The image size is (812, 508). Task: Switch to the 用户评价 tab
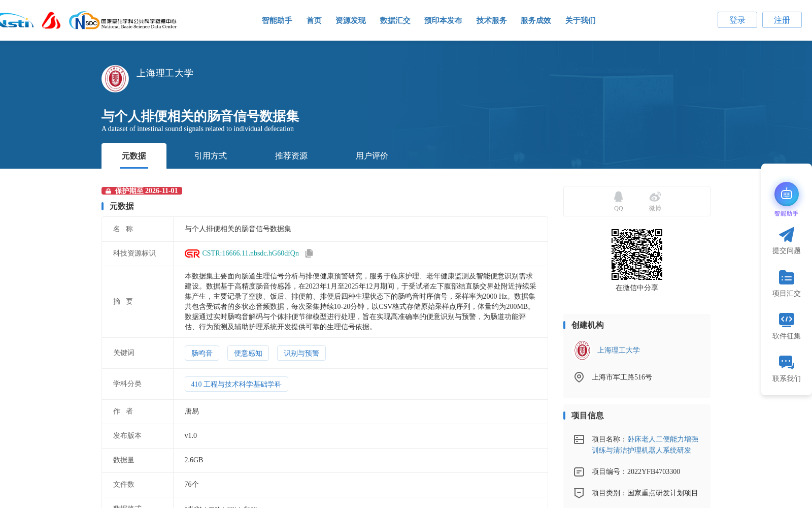tap(372, 156)
